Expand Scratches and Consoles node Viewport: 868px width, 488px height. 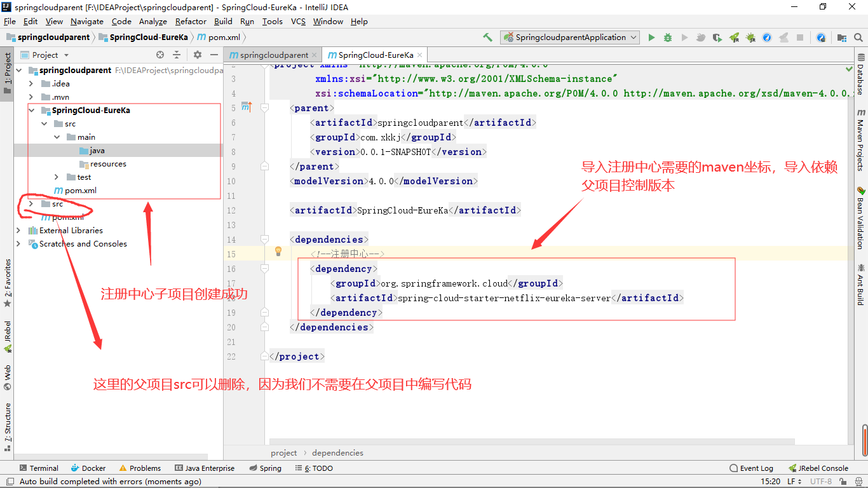[x=19, y=244]
